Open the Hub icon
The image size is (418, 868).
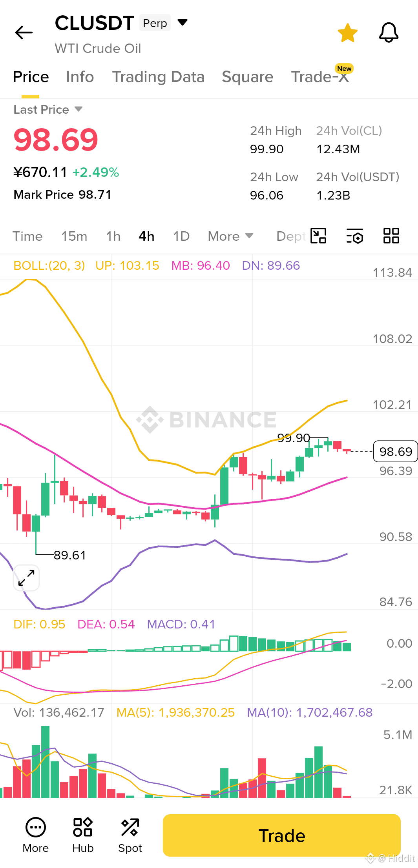click(83, 835)
